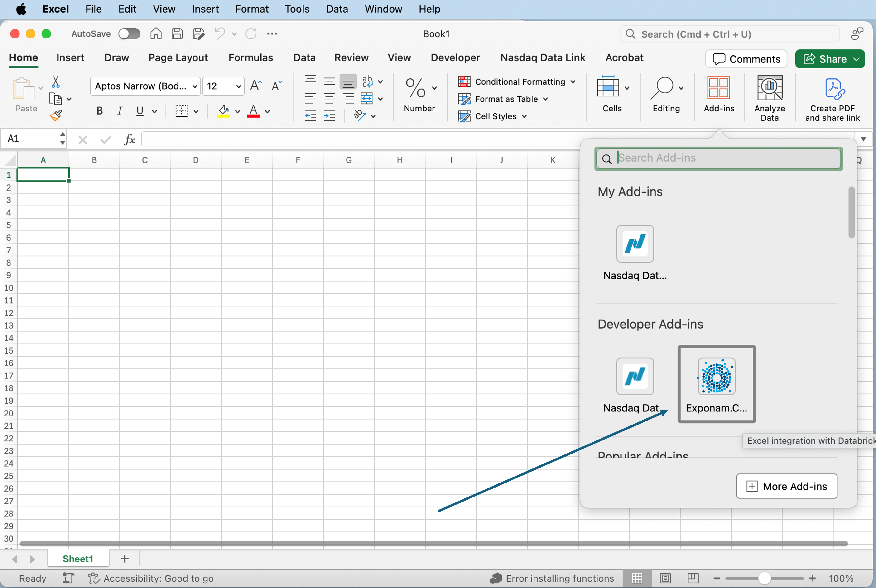Image resolution: width=876 pixels, height=588 pixels.
Task: Toggle center horizontal alignment
Action: pyautogui.click(x=329, y=99)
